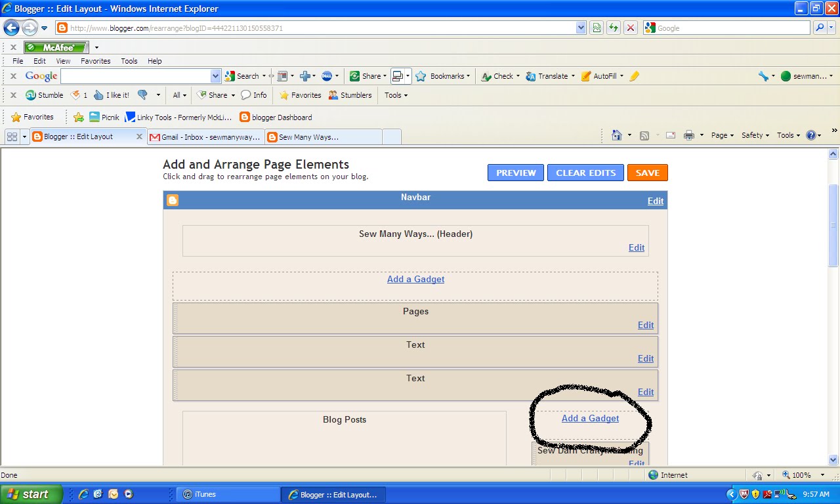Open the zoom level control at 100%
The width and height of the screenshot is (840, 504).
[802, 474]
